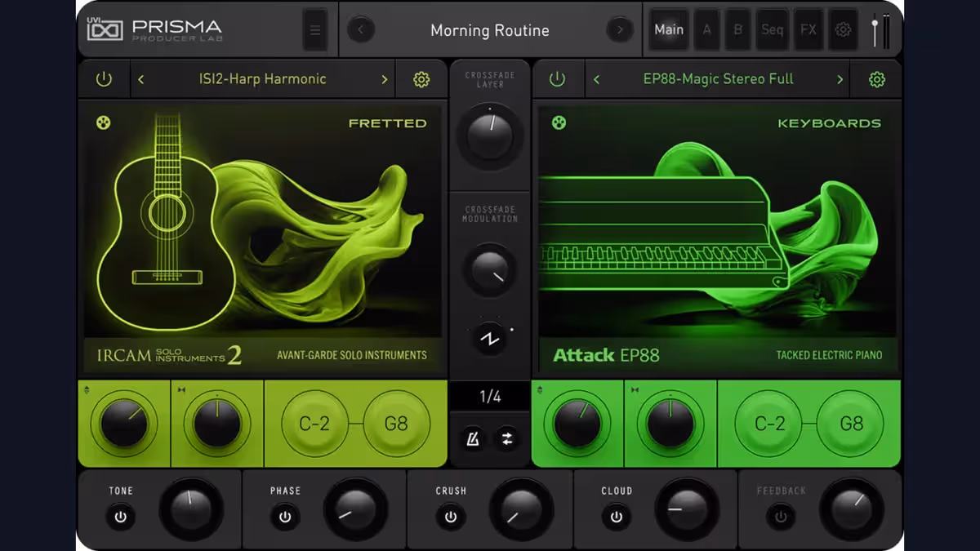Click the pan icon on left yellow-green panel
The height and width of the screenshot is (551, 980).
(180, 390)
